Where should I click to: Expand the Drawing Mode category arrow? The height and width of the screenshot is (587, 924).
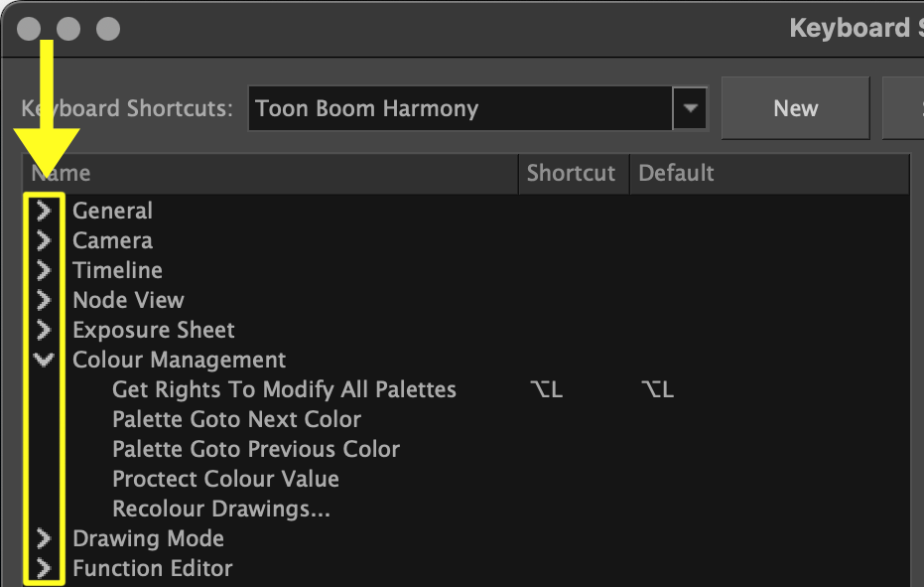pos(44,538)
